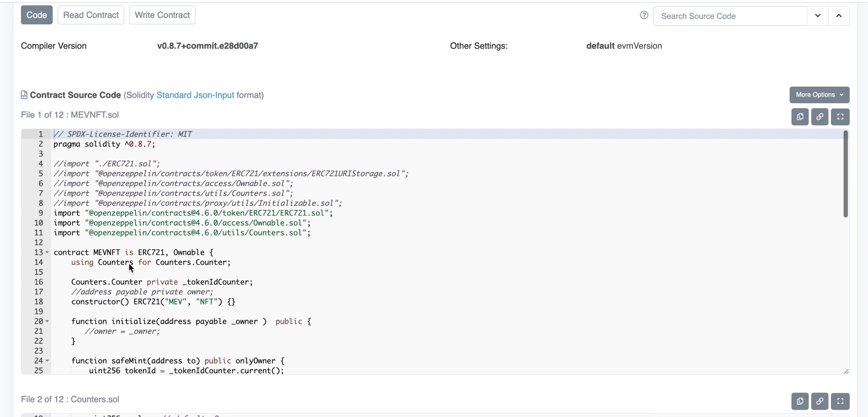
Task: Copy permalink for MEVNFT.sol file
Action: 819,117
